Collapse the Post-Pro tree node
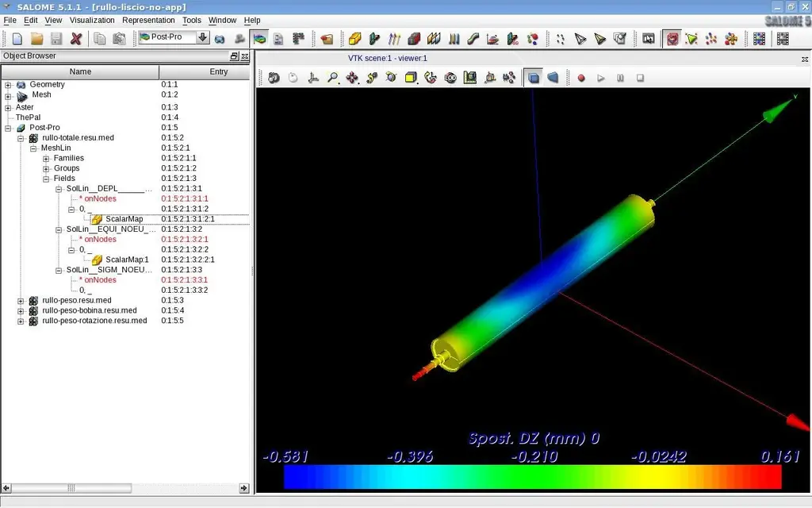812x508 pixels. pyautogui.click(x=8, y=128)
